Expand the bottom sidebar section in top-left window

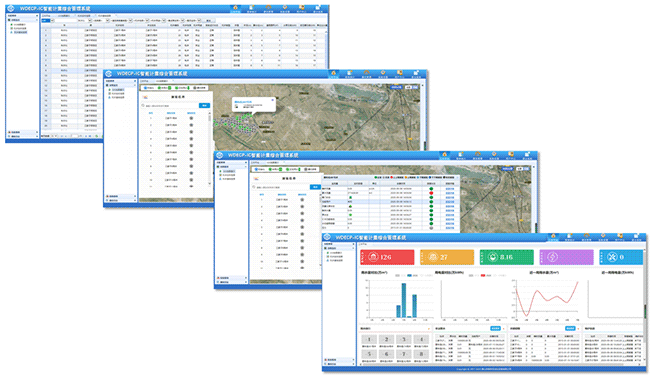[x=23, y=136]
